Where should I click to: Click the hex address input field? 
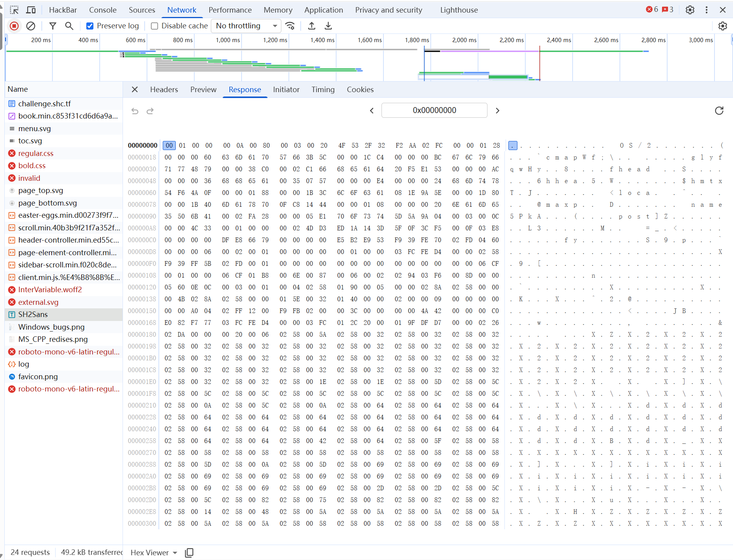coord(434,111)
